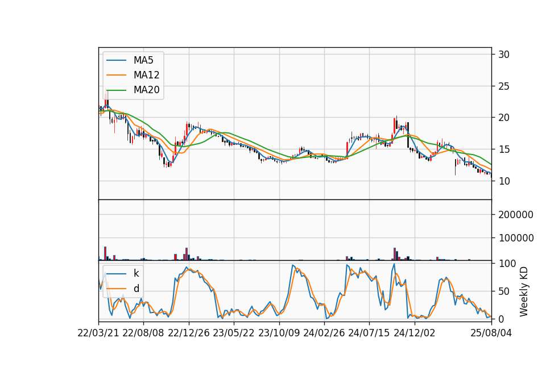Image resolution: width=546 pixels, height=392 pixels.
Task: Click the 23/10/09 date axis label
Action: (279, 333)
